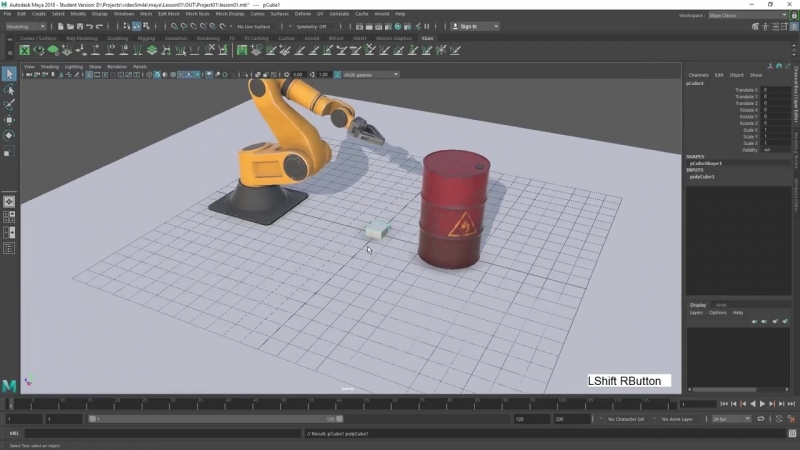Open a scene with folder icon
800x450 pixels.
coord(70,27)
